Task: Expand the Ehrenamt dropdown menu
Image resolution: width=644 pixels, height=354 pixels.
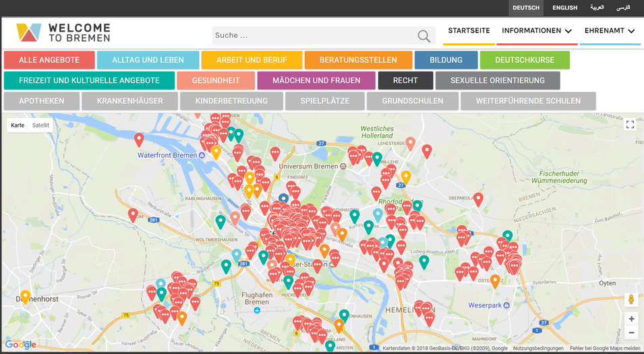Action: pos(610,31)
